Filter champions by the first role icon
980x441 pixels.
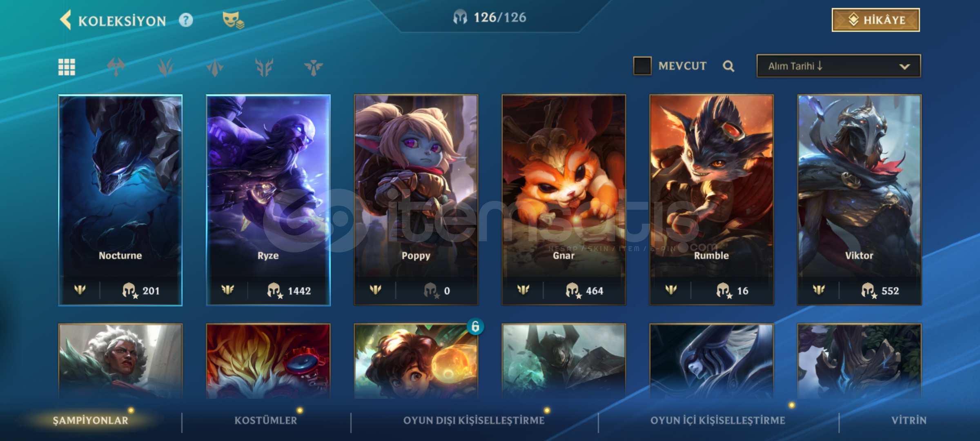(116, 67)
